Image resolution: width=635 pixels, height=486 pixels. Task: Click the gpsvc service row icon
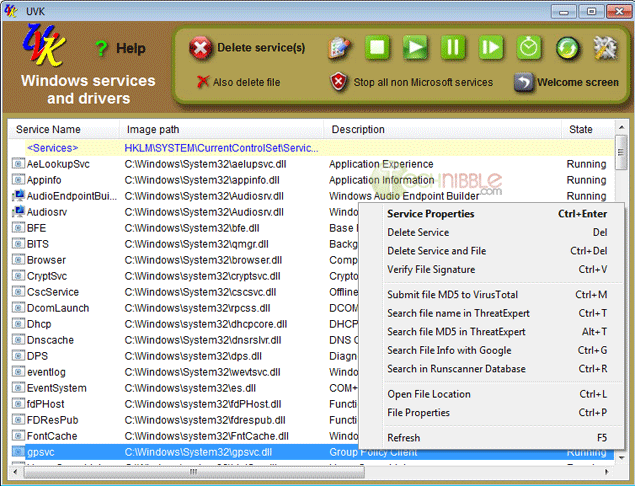(18, 452)
